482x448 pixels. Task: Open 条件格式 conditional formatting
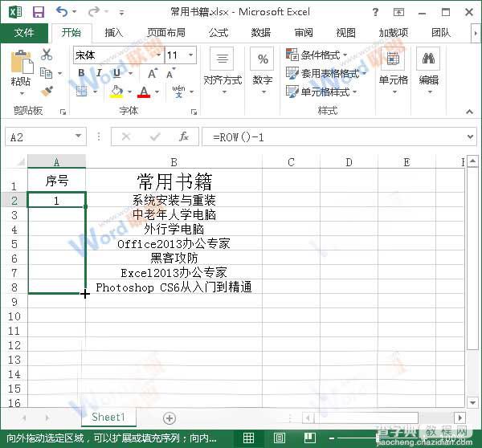point(317,55)
